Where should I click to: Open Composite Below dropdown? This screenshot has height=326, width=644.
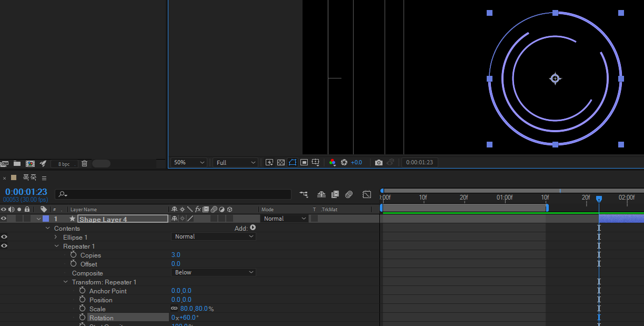click(214, 272)
